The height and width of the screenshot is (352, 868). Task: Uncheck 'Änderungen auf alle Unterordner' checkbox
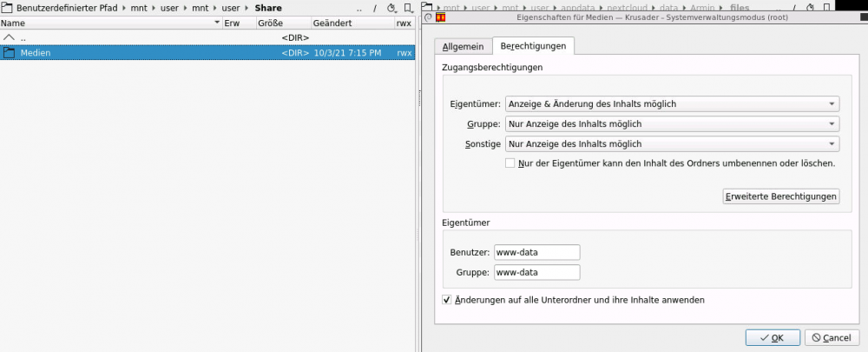click(x=446, y=300)
